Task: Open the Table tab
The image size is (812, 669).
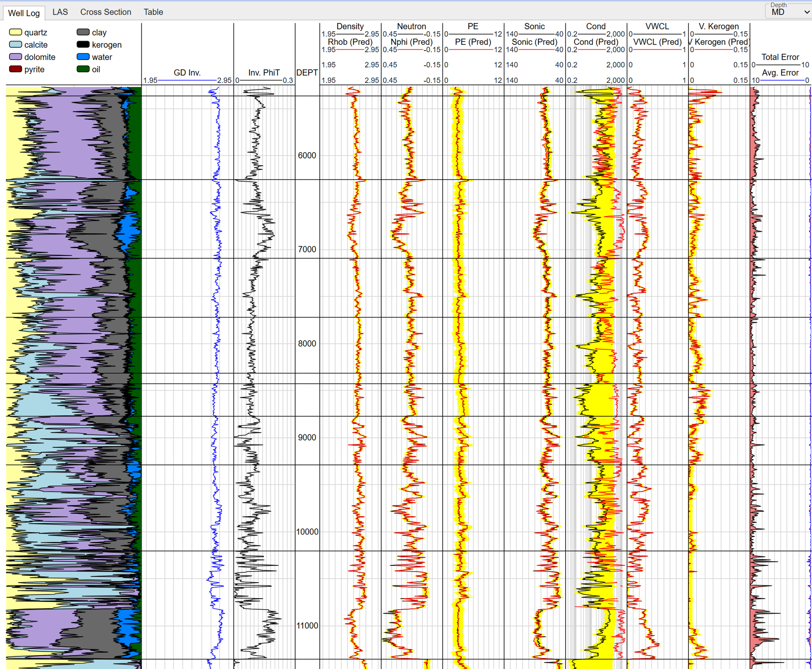Action: pyautogui.click(x=153, y=12)
